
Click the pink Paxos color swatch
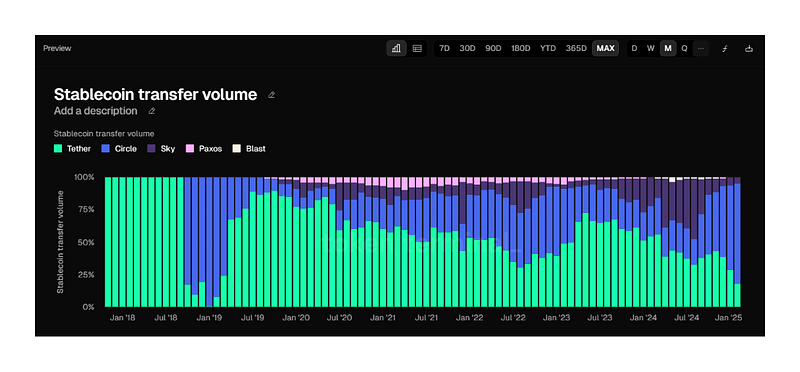point(190,149)
